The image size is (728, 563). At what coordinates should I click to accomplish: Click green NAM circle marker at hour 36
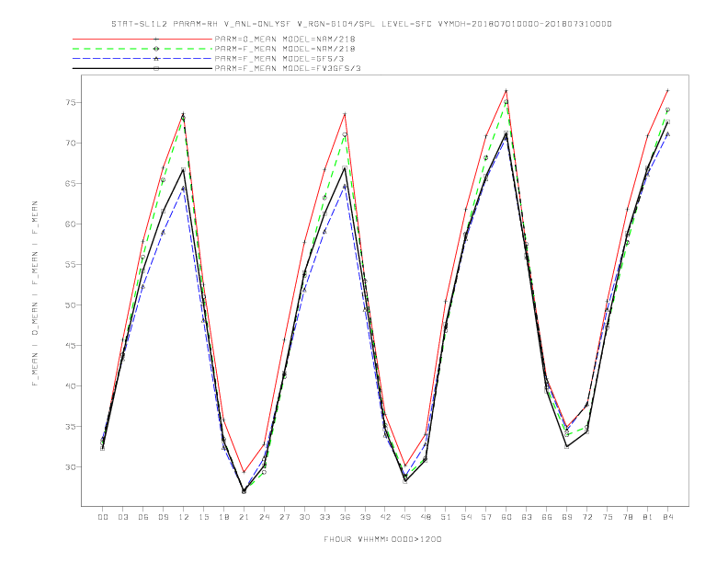(345, 134)
